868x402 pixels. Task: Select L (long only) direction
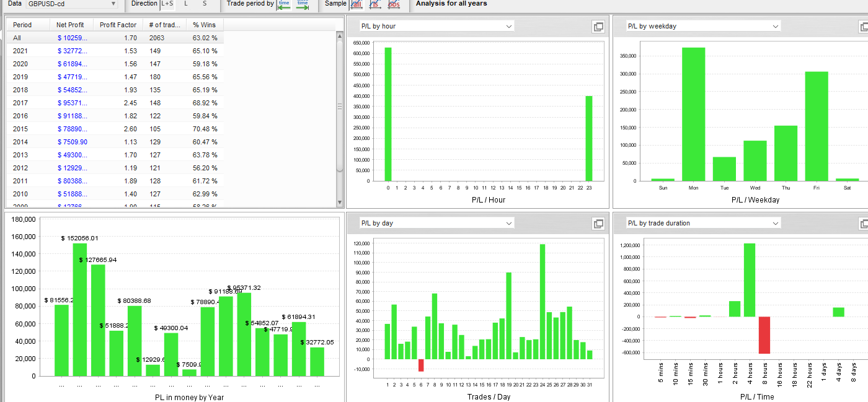click(186, 4)
